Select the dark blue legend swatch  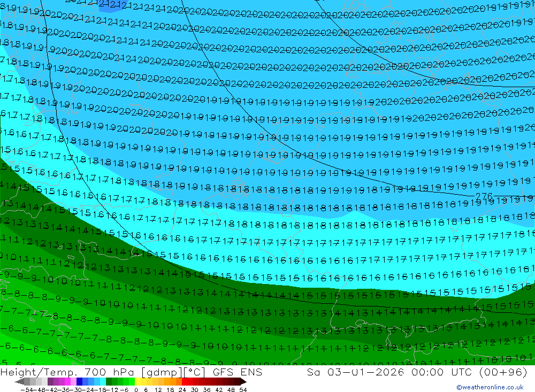tap(79, 382)
